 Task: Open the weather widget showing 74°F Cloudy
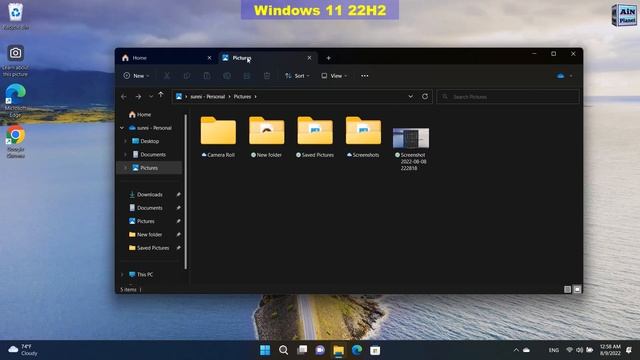23,350
